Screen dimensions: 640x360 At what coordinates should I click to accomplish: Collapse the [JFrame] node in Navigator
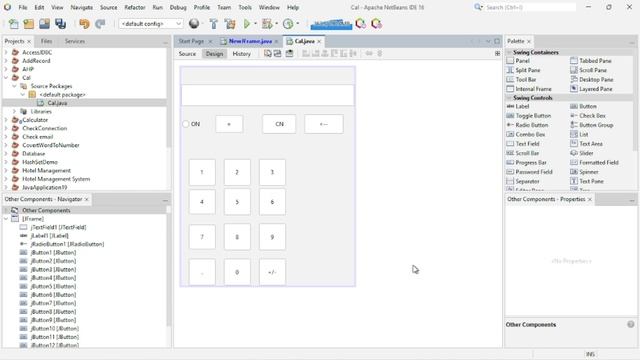pyautogui.click(x=6, y=219)
